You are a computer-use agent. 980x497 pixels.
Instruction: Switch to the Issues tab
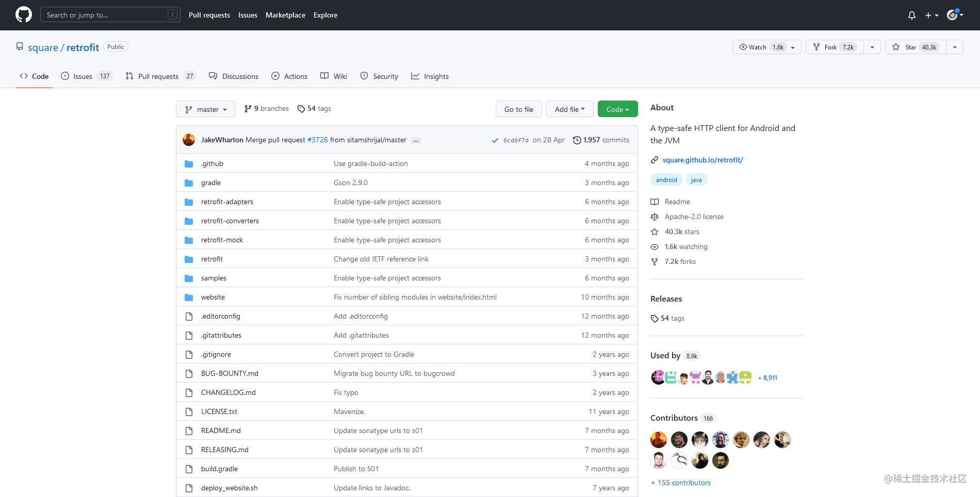[87, 76]
